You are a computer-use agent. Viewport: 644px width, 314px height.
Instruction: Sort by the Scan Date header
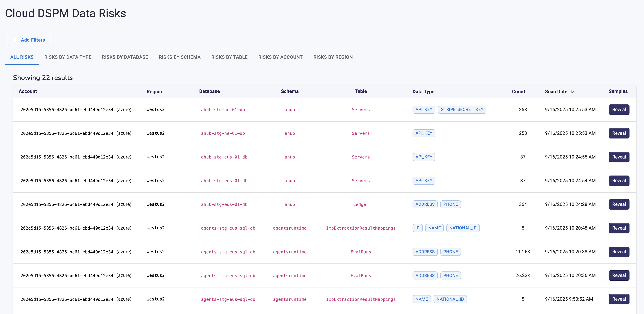point(556,92)
